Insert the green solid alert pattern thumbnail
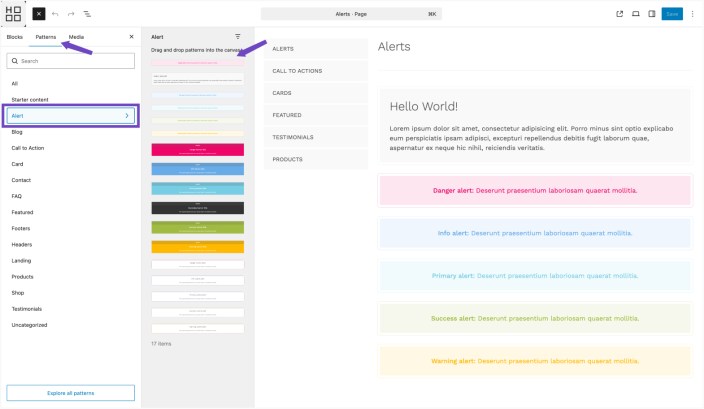 tap(198, 227)
